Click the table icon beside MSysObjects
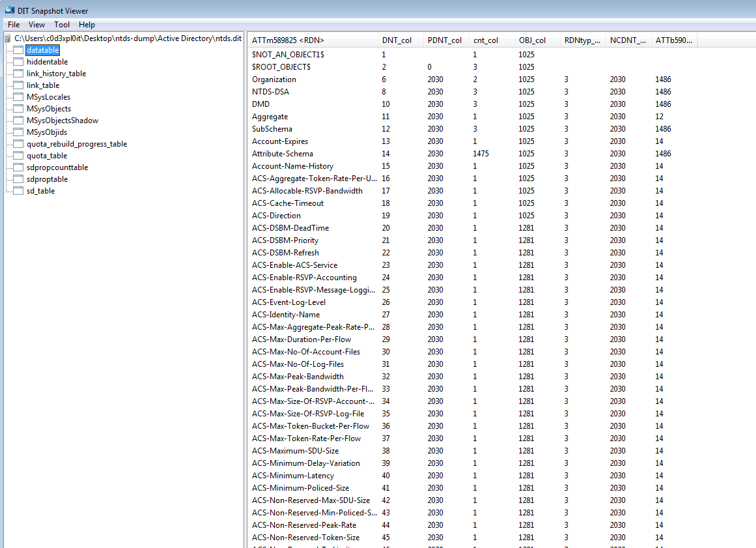This screenshot has height=548, width=756. 18,108
